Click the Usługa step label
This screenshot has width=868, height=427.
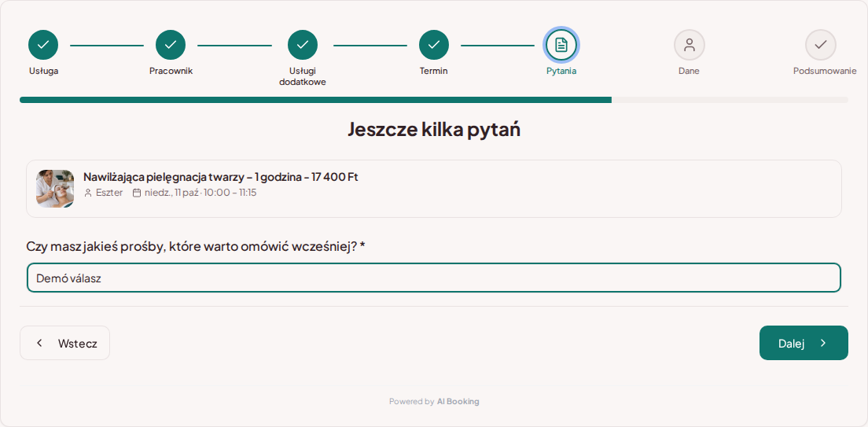[43, 71]
